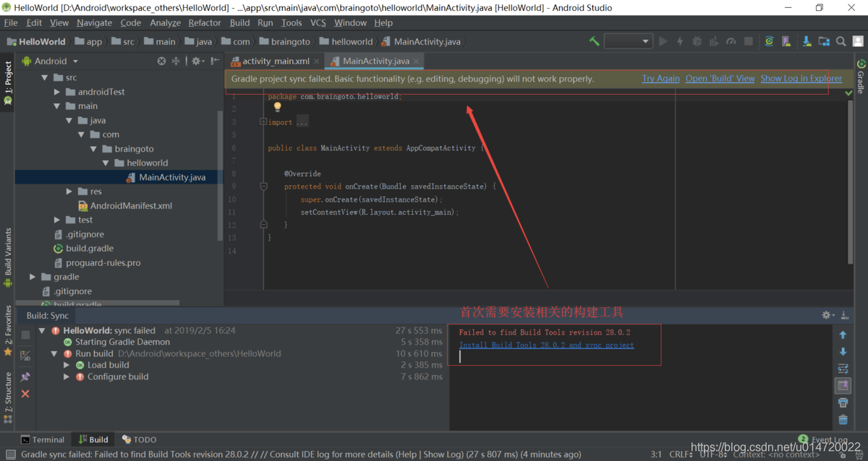
Task: Open the Tools menu
Action: pos(292,23)
